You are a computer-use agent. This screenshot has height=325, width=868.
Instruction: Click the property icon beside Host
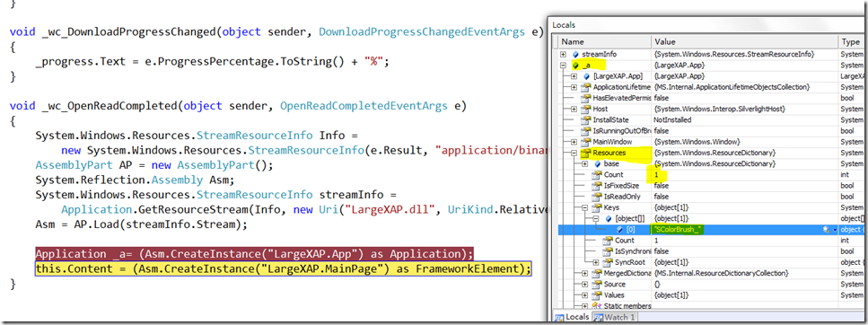click(585, 109)
